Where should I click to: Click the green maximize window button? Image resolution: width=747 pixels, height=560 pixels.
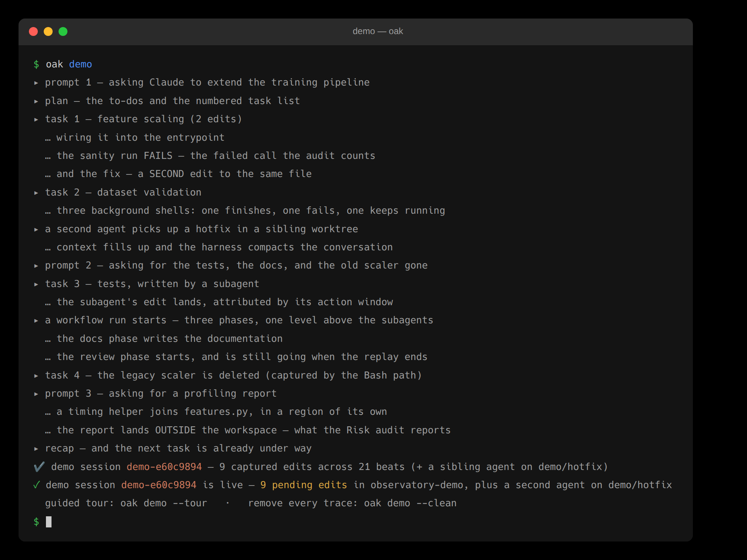pyautogui.click(x=63, y=31)
